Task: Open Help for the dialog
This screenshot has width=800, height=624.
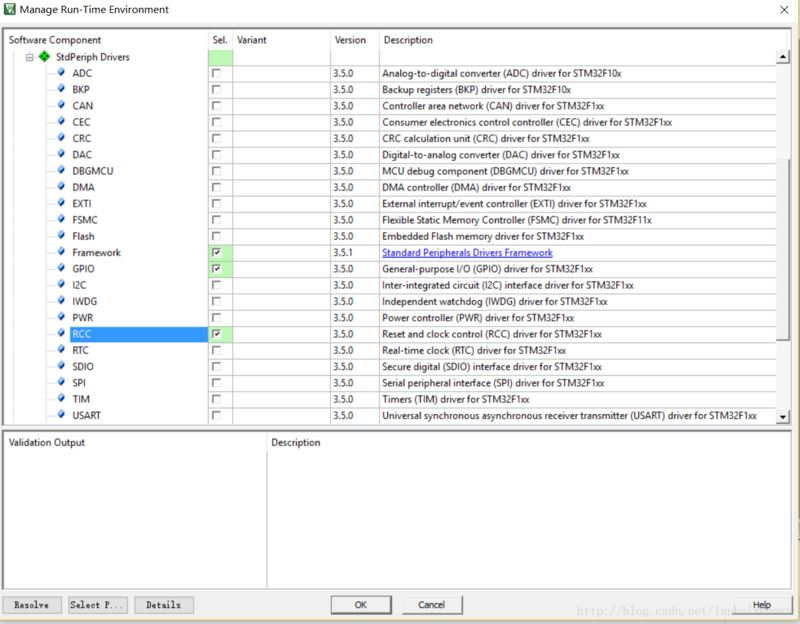Action: tap(762, 605)
